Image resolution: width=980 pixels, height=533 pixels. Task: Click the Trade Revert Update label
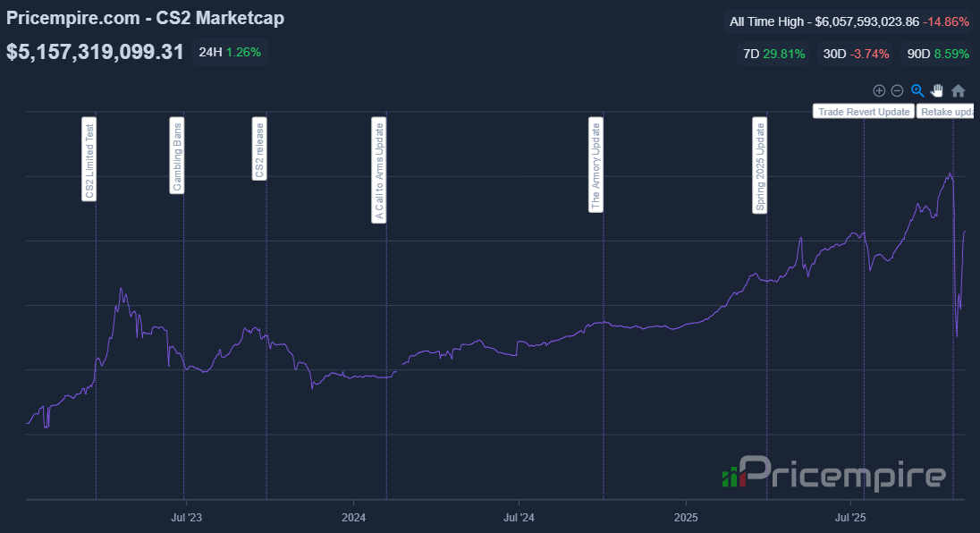pyautogui.click(x=863, y=112)
